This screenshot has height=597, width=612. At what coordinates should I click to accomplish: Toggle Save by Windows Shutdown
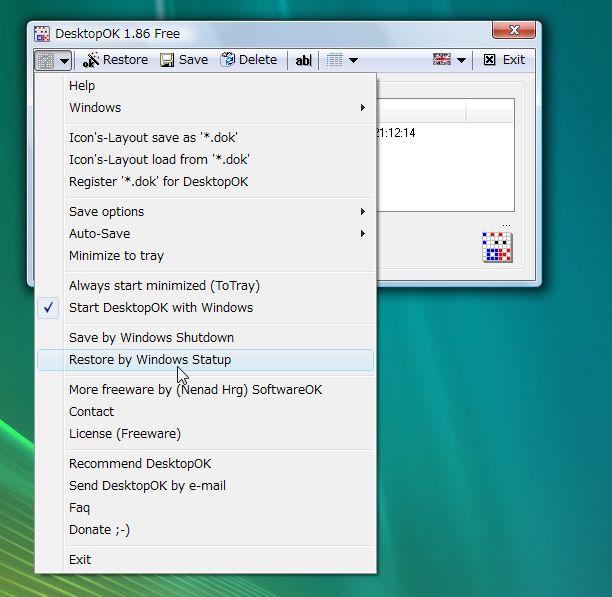coord(205,338)
